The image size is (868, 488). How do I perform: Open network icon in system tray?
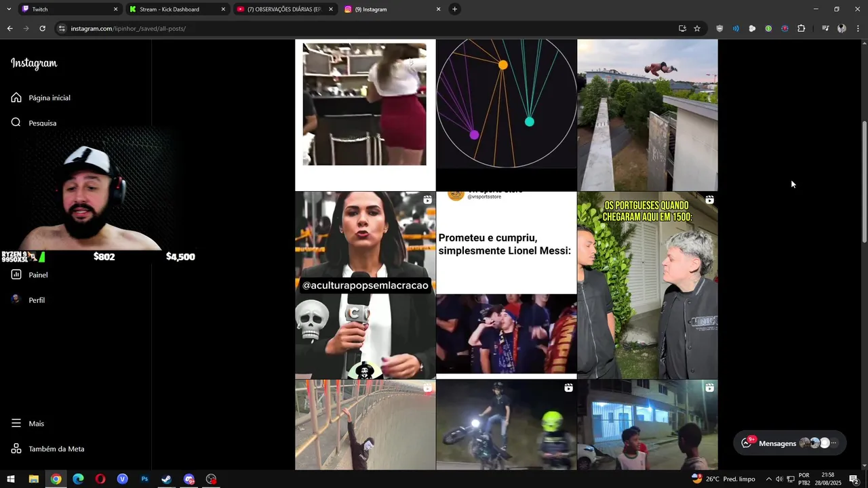[x=791, y=479]
